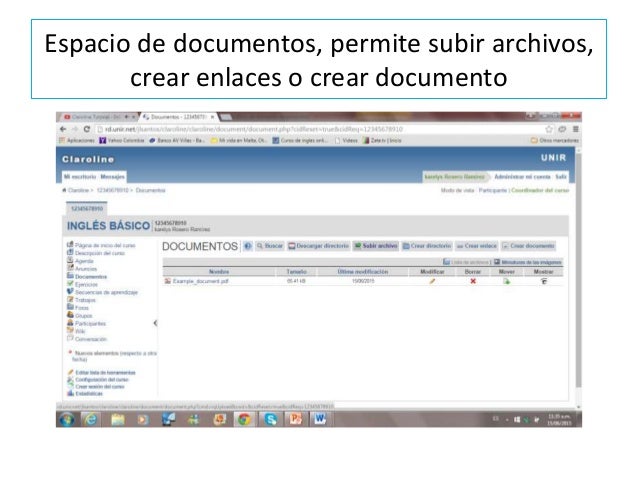Open Ejercicios in course sidebar
This screenshot has height=479, width=638.
click(x=86, y=284)
